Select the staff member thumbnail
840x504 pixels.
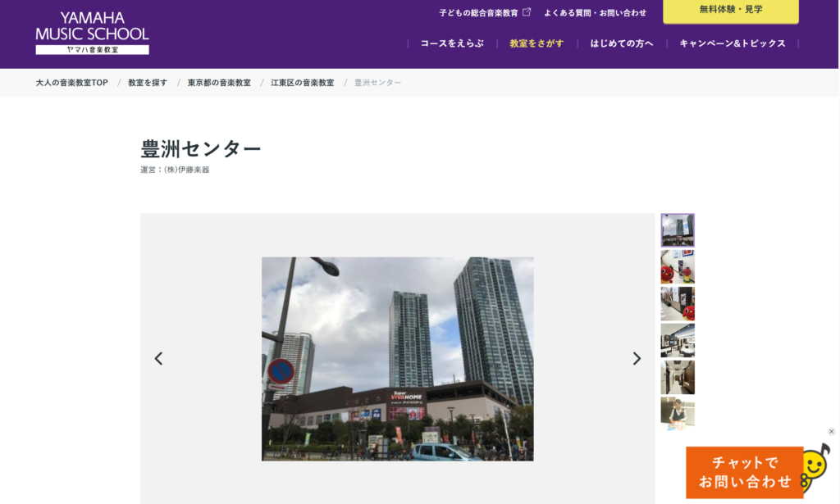(678, 414)
